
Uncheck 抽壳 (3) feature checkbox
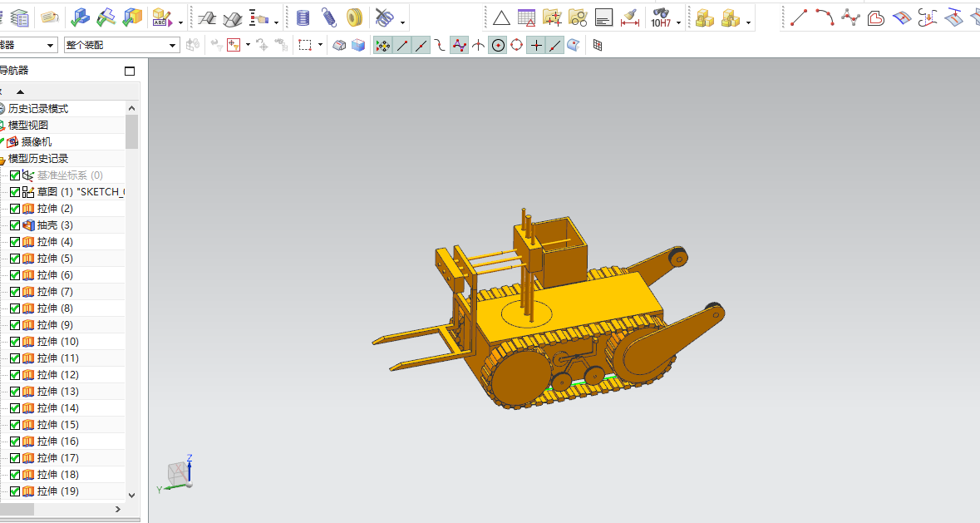[15, 225]
